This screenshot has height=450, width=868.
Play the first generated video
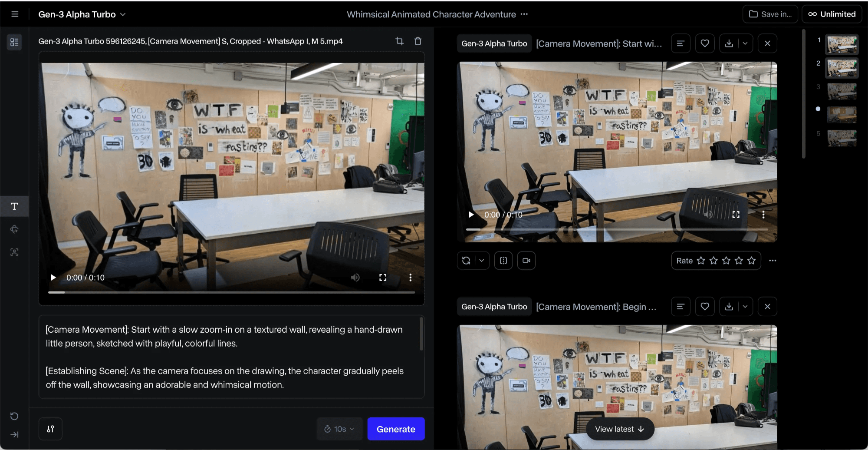(x=471, y=215)
